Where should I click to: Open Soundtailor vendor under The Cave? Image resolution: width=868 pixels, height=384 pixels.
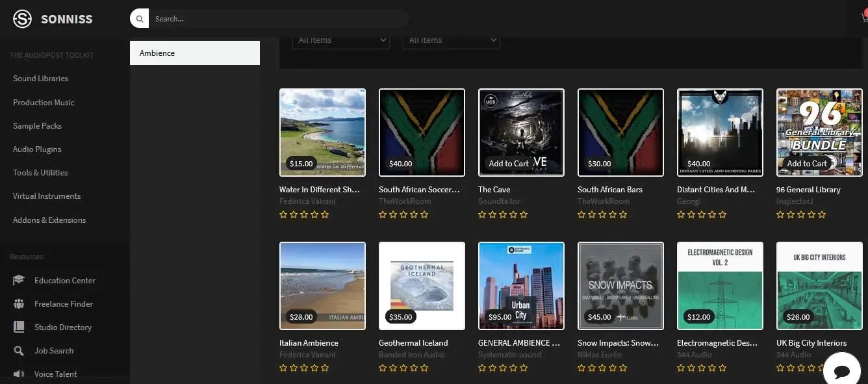[x=499, y=201]
